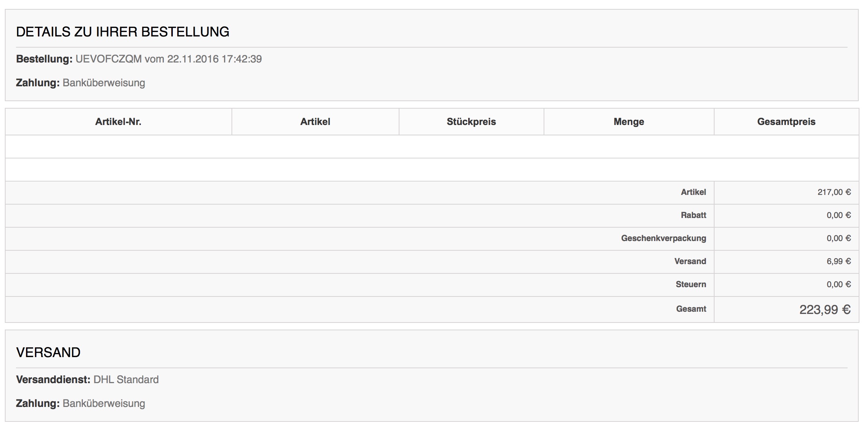Click Banküberweisung in order details section
Viewport: 868px width, 430px height.
(104, 83)
